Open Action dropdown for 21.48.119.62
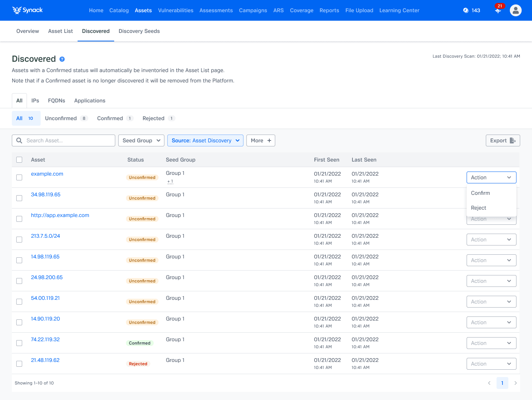Screen dimensions: 532x400 tap(491, 364)
